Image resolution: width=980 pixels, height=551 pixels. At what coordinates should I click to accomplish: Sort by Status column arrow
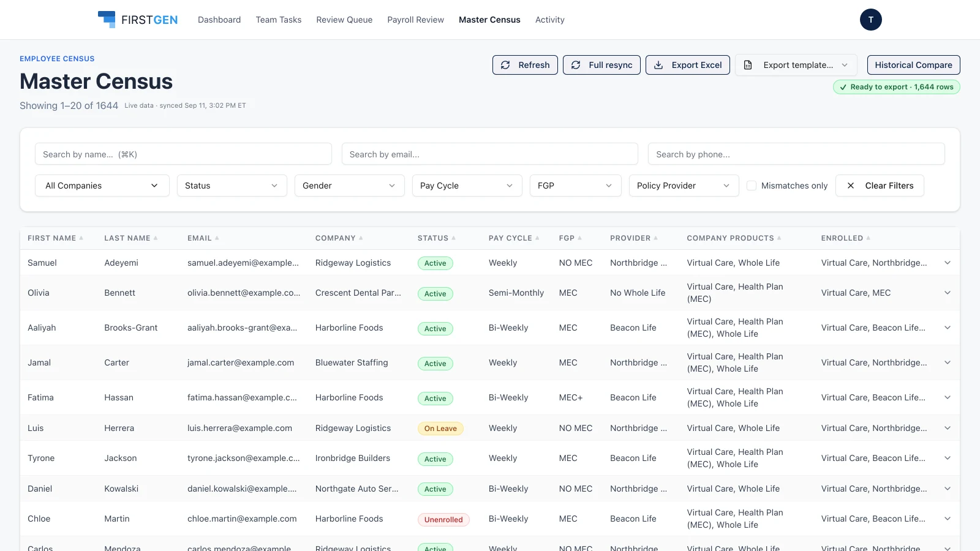coord(453,238)
